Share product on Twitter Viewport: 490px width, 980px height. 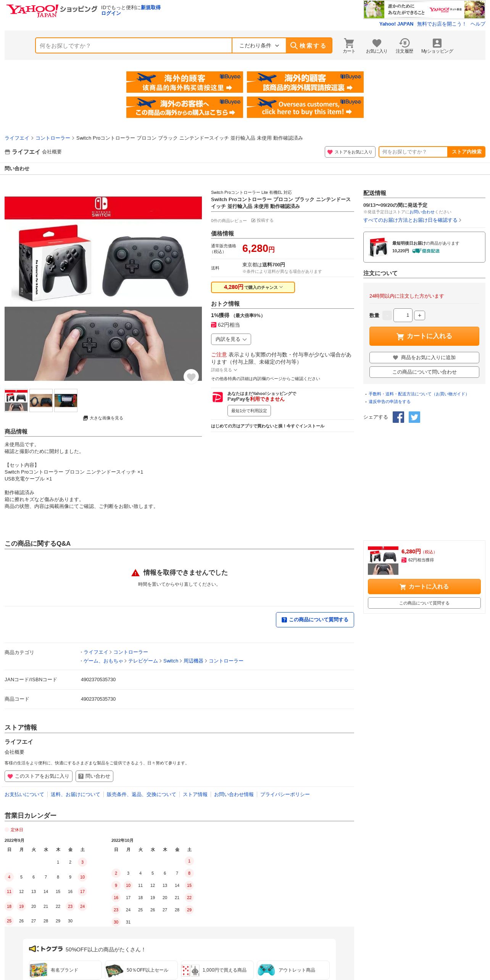click(414, 417)
